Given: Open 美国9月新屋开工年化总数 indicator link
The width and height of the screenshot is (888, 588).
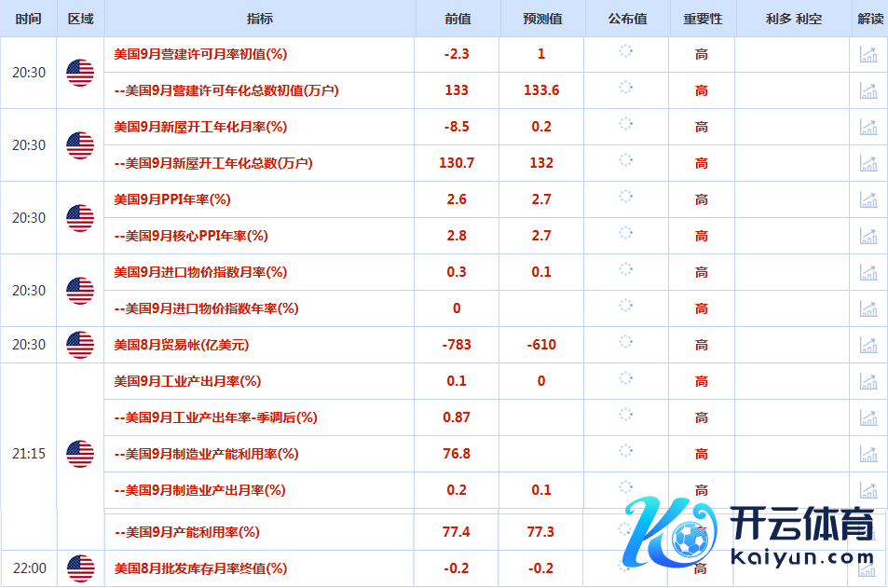Looking at the screenshot, I should tap(212, 163).
